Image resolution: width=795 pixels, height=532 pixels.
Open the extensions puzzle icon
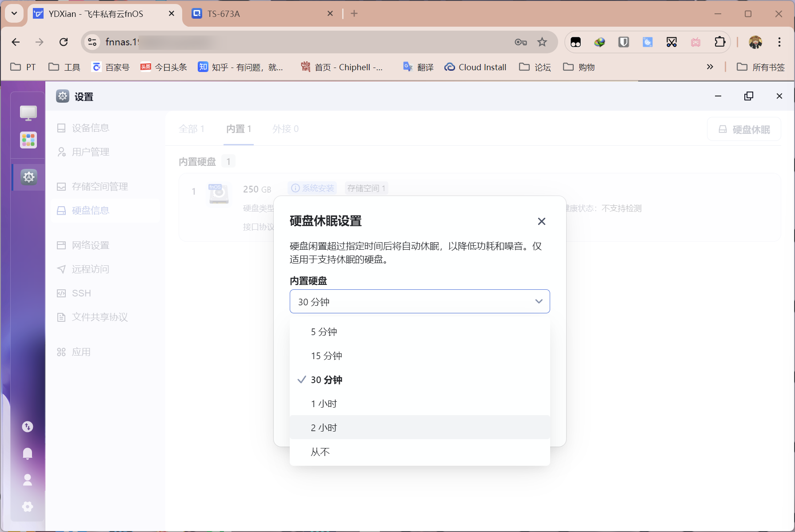pyautogui.click(x=720, y=42)
